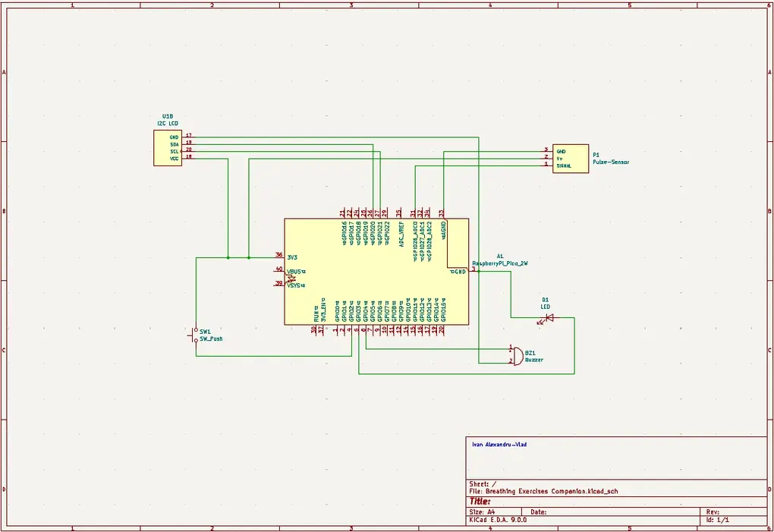Click the 'AGND' pin label on the Pico
The width and height of the screenshot is (774, 532).
tap(444, 231)
